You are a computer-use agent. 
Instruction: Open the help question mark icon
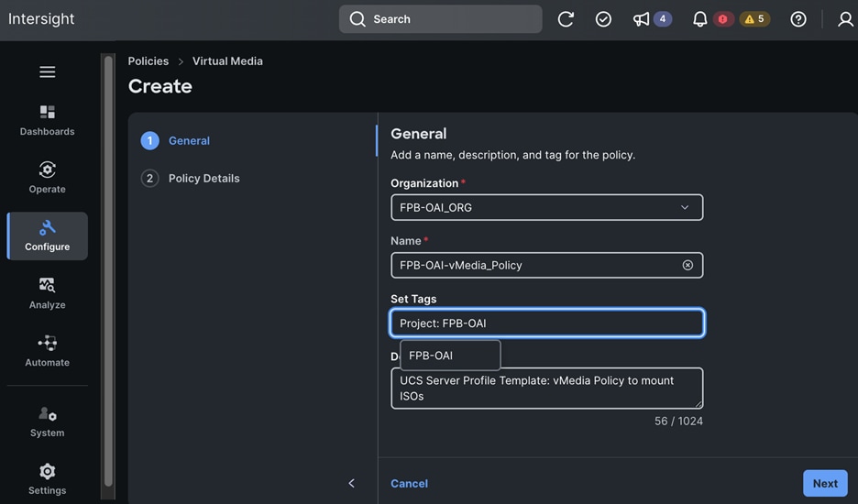pos(797,19)
